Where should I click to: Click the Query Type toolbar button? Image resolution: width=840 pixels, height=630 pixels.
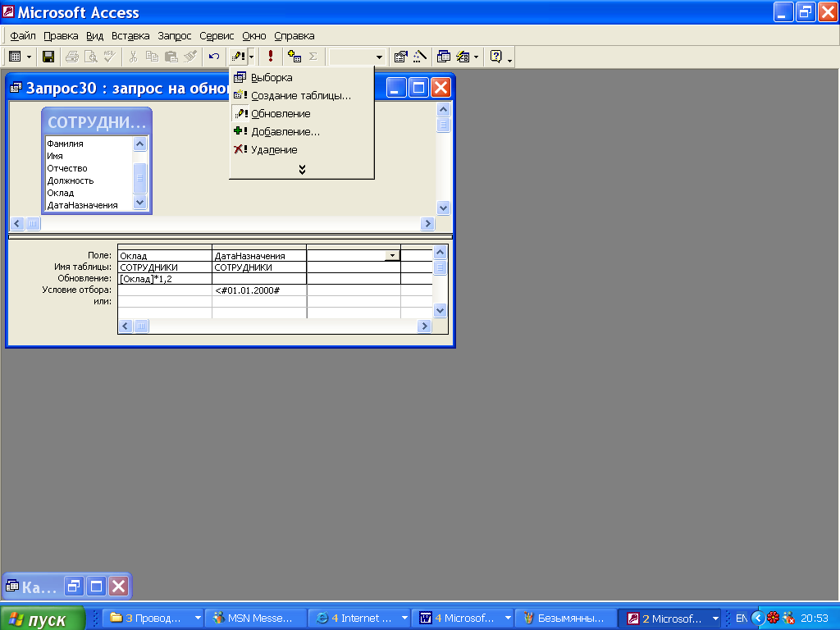click(x=238, y=57)
